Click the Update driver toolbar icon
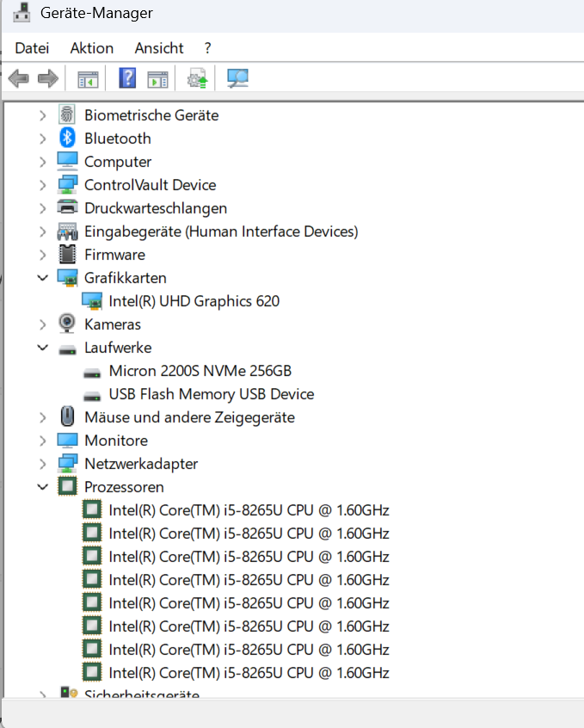The height and width of the screenshot is (728, 584). point(197,78)
